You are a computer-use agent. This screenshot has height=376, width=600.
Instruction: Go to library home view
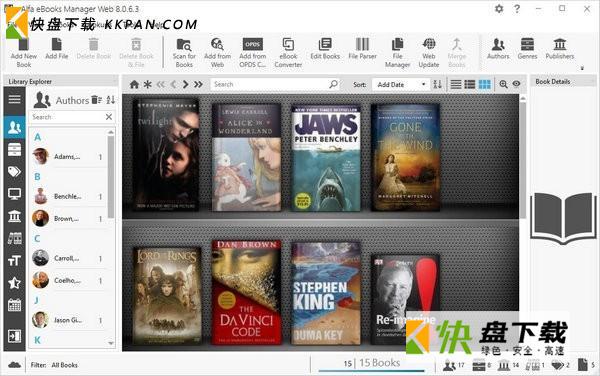[x=134, y=85]
